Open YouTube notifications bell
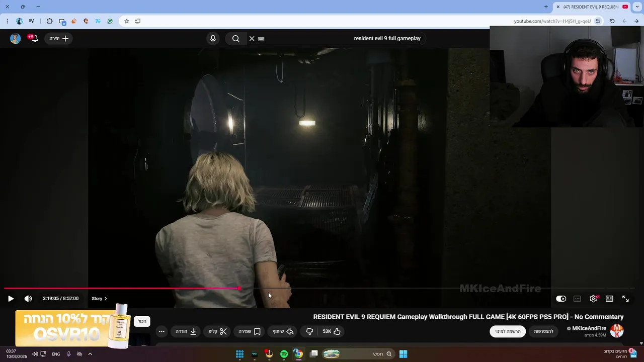This screenshot has width=644, height=362. click(34, 38)
